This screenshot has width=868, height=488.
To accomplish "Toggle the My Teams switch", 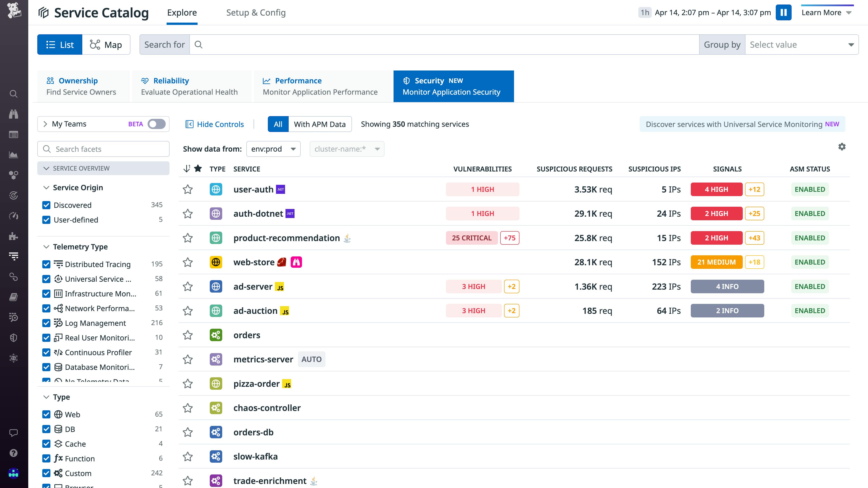I will tap(156, 124).
